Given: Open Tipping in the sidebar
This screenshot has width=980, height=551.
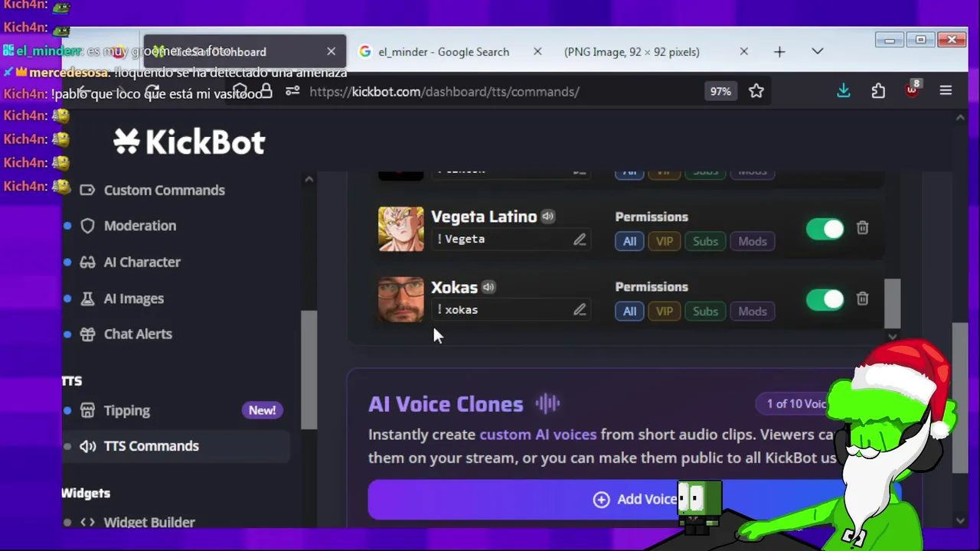Looking at the screenshot, I should coord(127,410).
